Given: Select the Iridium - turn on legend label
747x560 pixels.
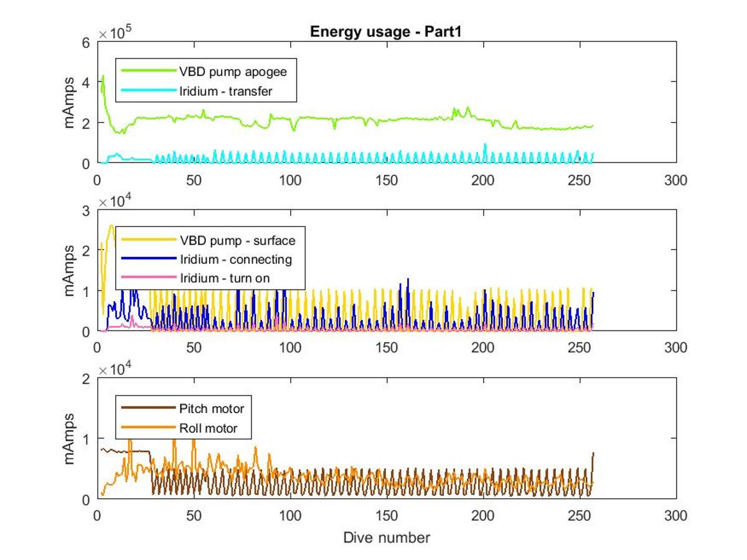Looking at the screenshot, I should tap(225, 278).
